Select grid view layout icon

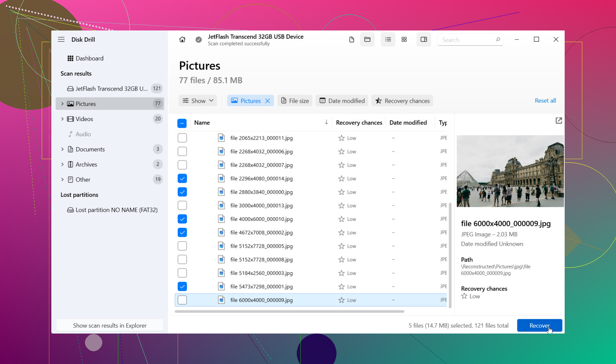tap(404, 39)
